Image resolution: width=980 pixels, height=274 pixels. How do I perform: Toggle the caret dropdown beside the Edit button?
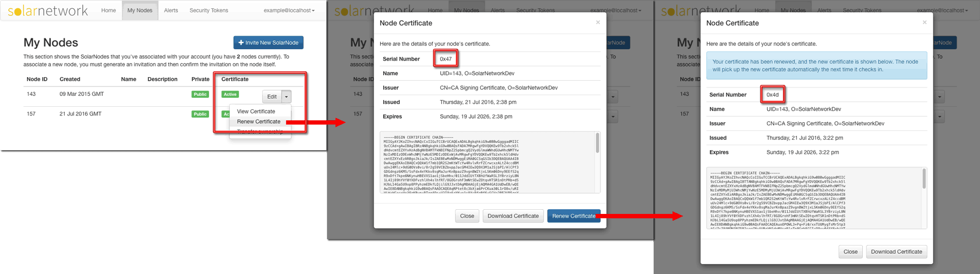tap(286, 96)
